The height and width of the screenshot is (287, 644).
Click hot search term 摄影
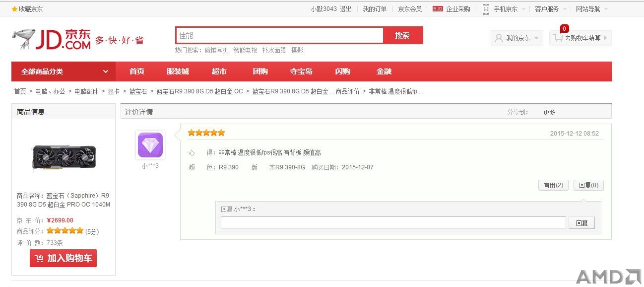297,50
